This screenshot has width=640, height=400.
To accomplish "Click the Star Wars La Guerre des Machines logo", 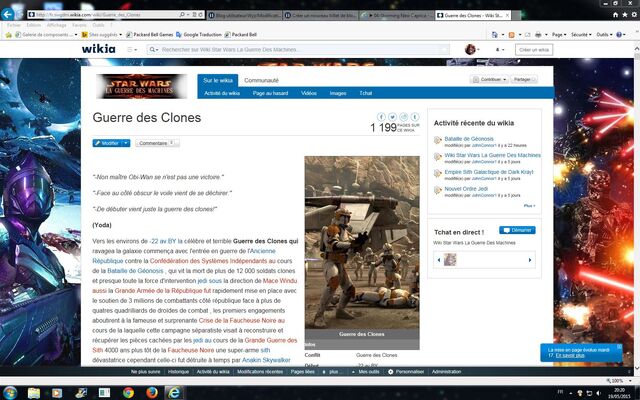I will 141,86.
